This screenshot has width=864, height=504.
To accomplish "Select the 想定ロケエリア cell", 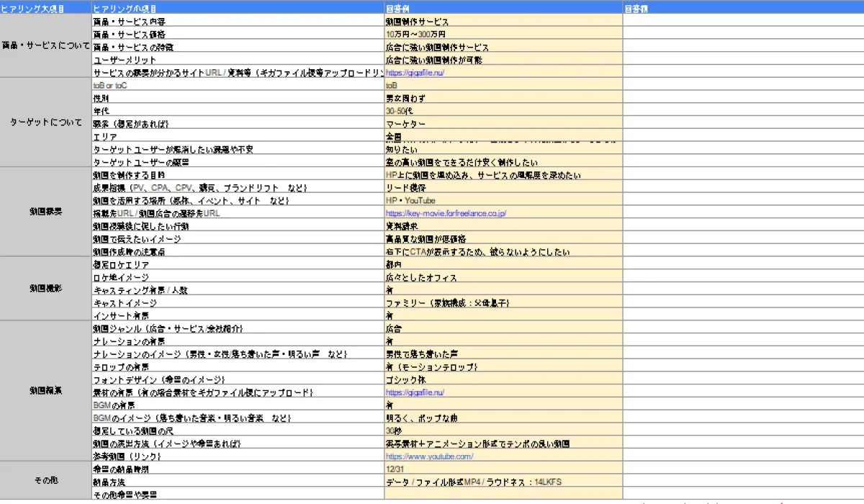I will coord(238,265).
